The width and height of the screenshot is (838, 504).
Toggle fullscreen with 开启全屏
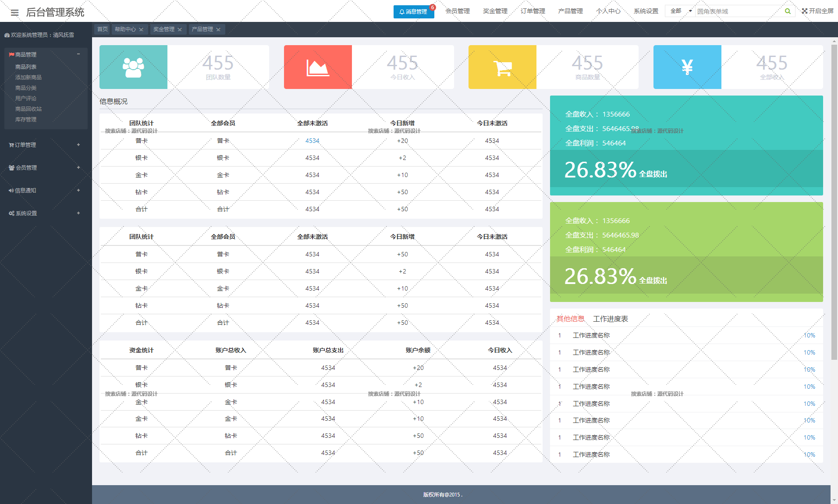tap(818, 11)
